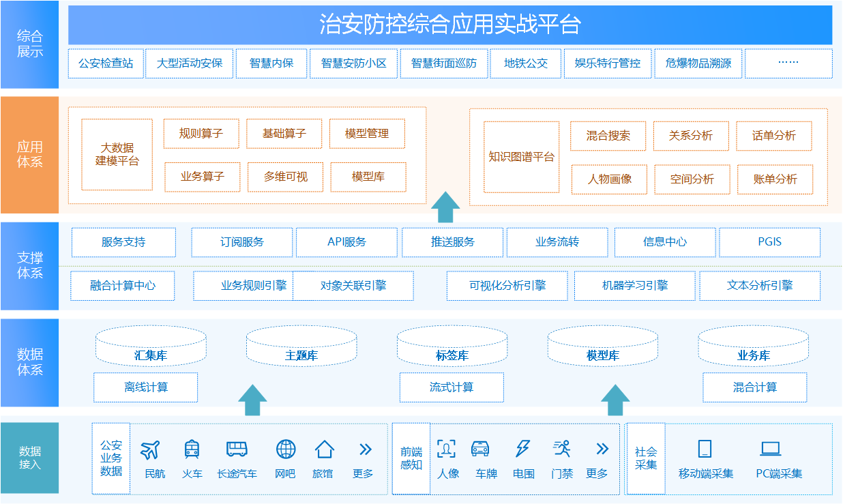Viewport: 843px width, 504px height.
Task: Switch to the 应用体系 side tab
Action: 30,155
